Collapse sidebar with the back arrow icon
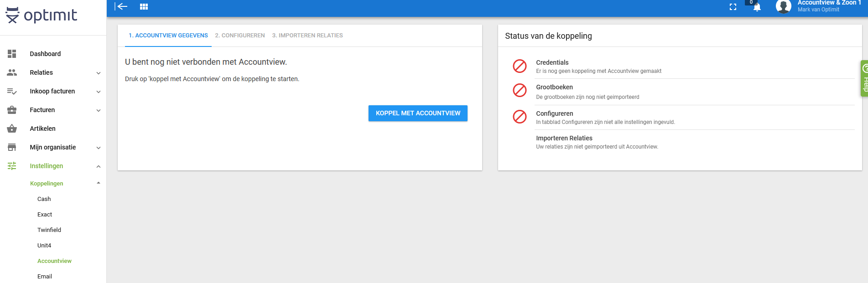Image resolution: width=868 pixels, height=283 pixels. tap(121, 6)
